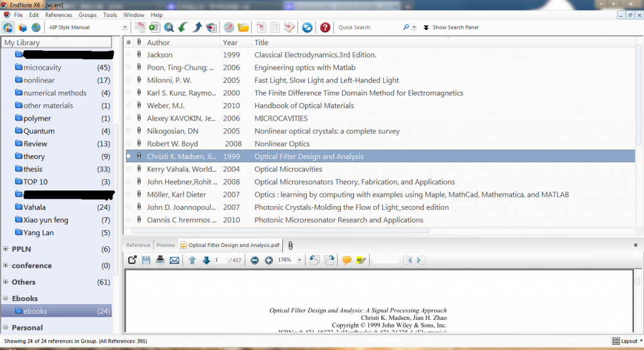
Task: Click the Return to Word Processor icon
Action: 289,28
